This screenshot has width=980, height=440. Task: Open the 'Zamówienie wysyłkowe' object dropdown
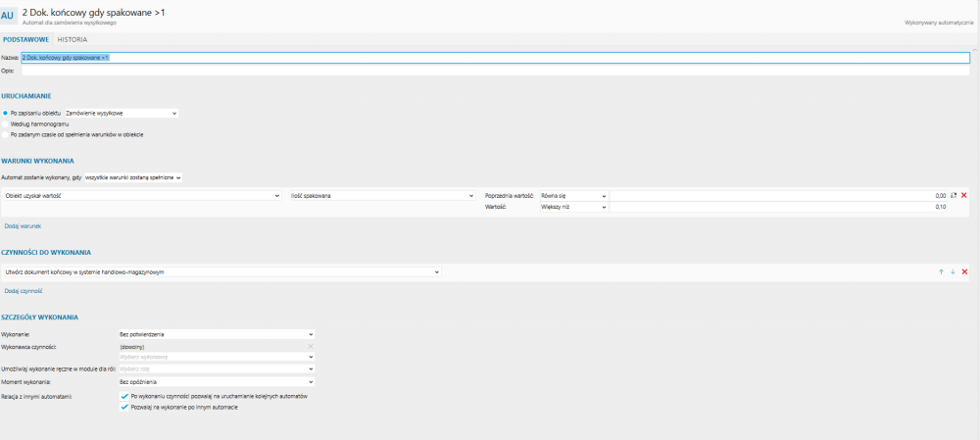[x=121, y=114]
